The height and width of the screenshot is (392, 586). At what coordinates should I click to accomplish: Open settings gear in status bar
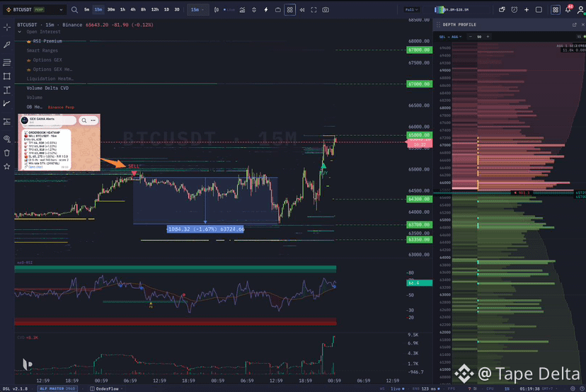[573, 388]
